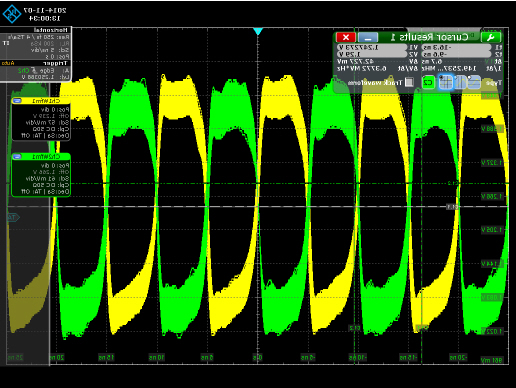Click the 42.727 mV delta-V result
Viewport: 516px width, 388px height.
(355, 62)
